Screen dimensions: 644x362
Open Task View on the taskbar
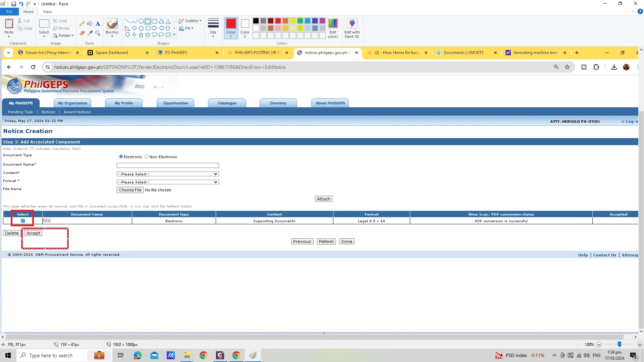click(x=121, y=355)
